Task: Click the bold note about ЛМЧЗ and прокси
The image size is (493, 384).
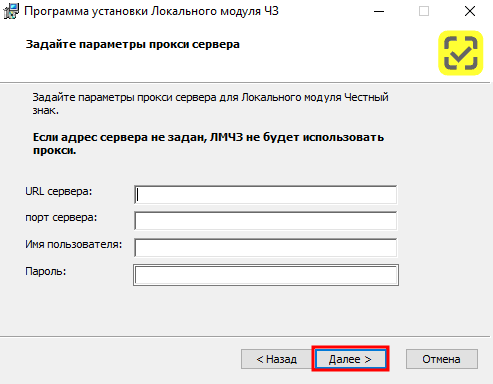Action: 208,144
